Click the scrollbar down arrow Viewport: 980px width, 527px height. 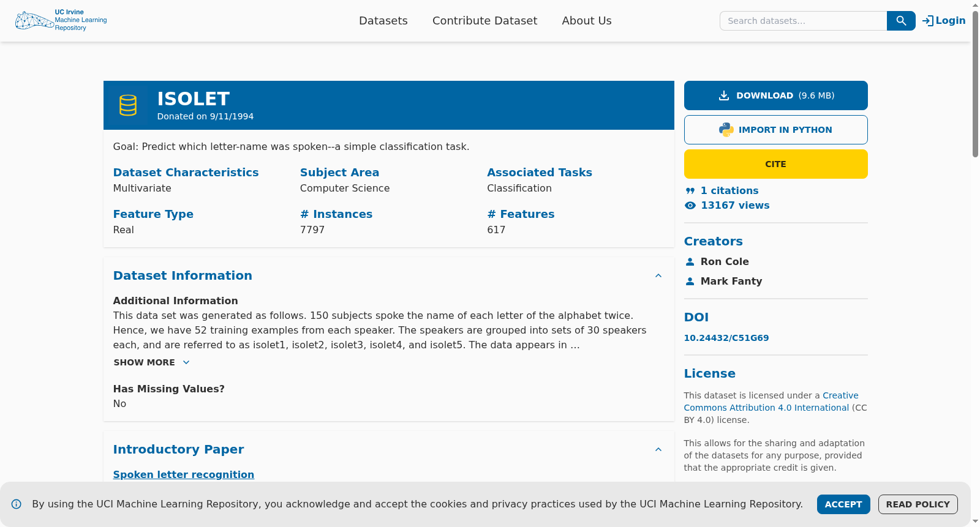click(975, 522)
